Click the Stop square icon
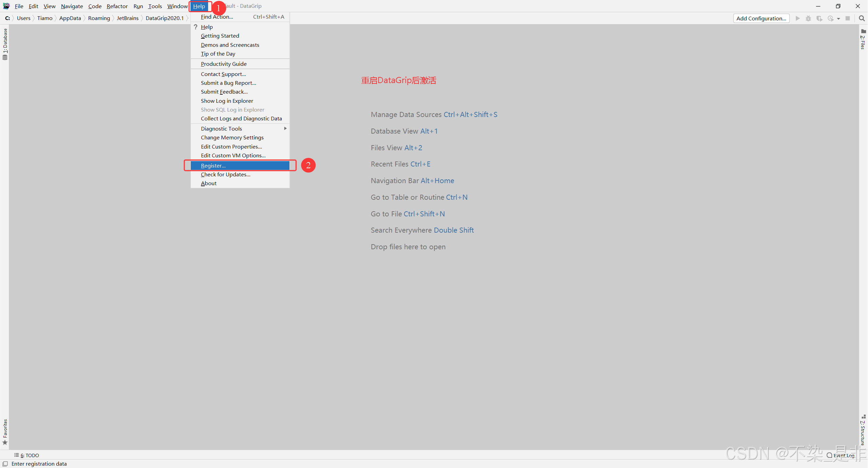 click(848, 18)
